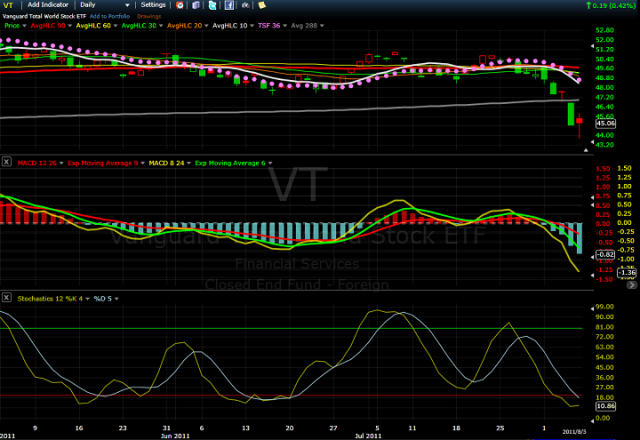Image resolution: width=640 pixels, height=440 pixels.
Task: Click the 45.06 current price label
Action: [605, 123]
